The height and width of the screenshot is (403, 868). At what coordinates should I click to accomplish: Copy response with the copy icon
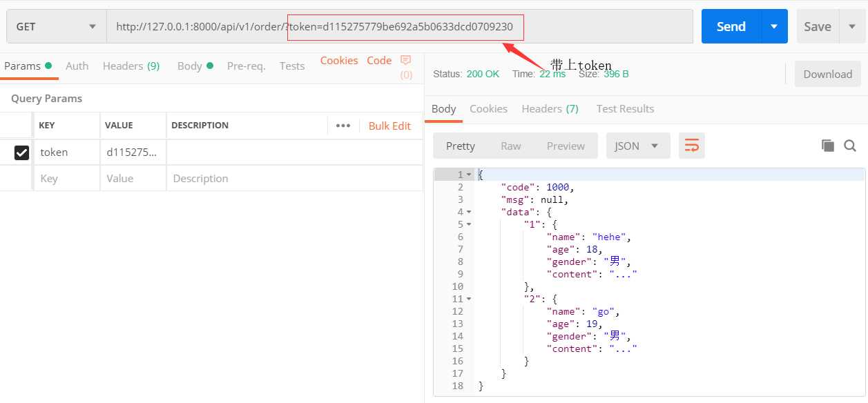point(828,145)
